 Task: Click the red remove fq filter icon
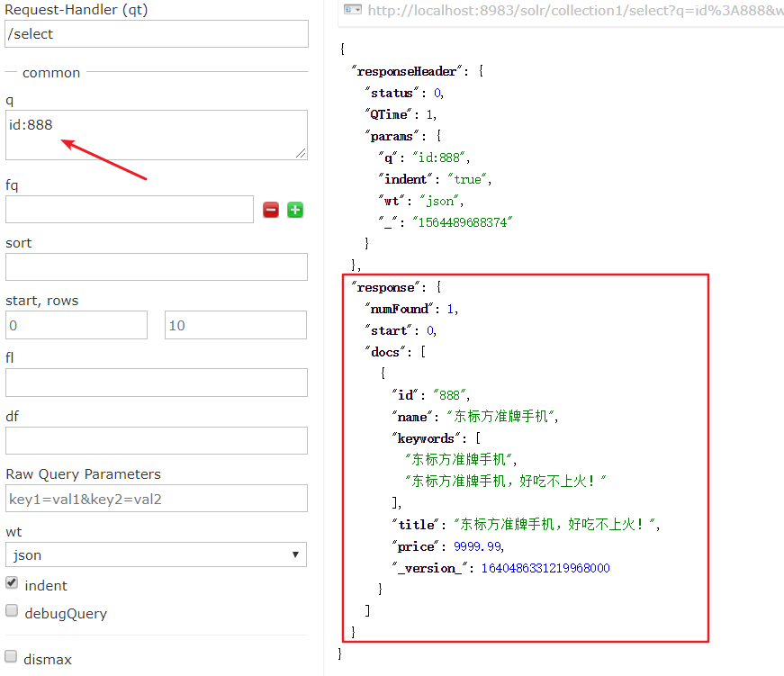pyautogui.click(x=271, y=210)
